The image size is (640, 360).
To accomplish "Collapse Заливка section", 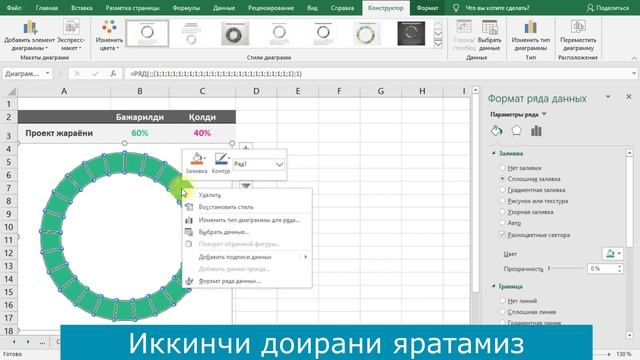I will click(x=494, y=153).
